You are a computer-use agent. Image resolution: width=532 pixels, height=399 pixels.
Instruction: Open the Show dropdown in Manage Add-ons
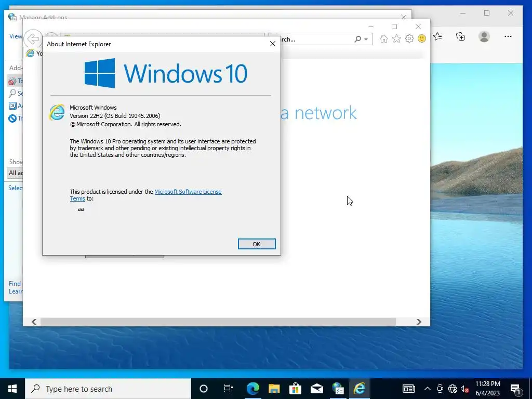[15, 173]
